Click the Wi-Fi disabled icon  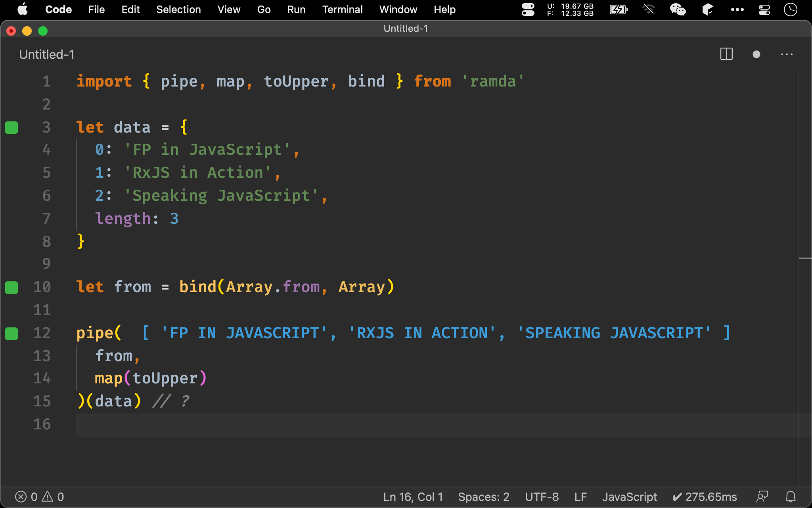(x=649, y=9)
